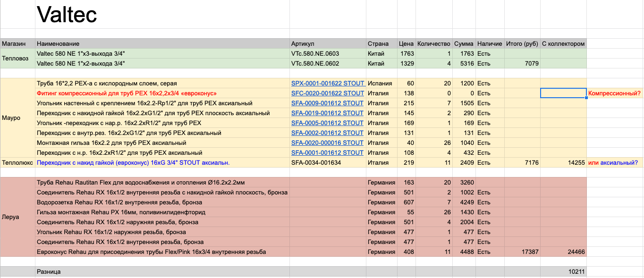Select sum cell 3260
644x278 pixels.
[464, 182]
